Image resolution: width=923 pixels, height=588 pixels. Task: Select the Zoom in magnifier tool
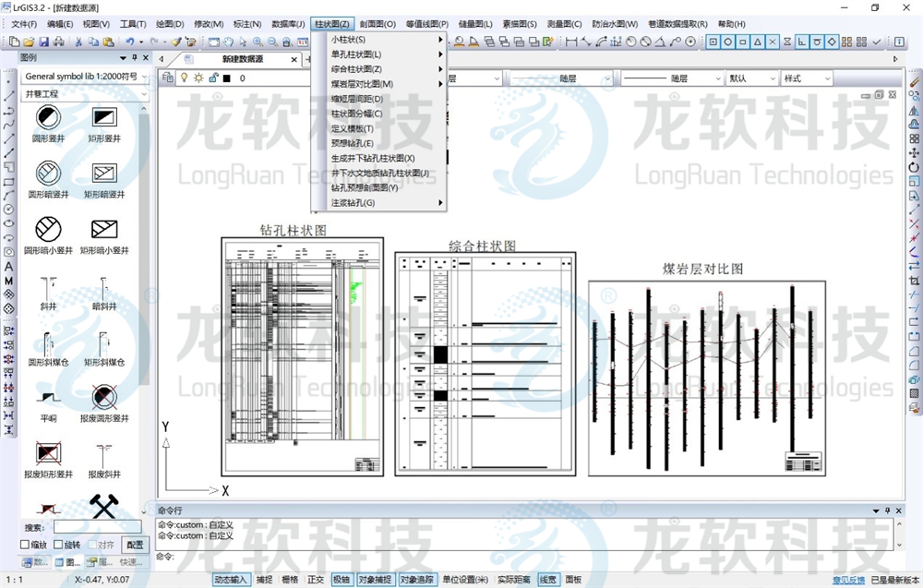pyautogui.click(x=257, y=42)
